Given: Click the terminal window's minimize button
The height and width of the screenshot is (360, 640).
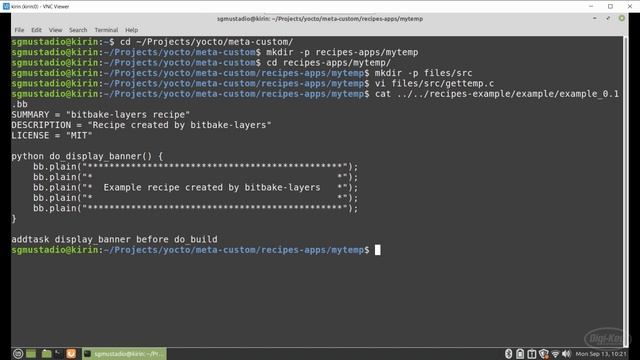Looking at the screenshot, I should point(595,18).
